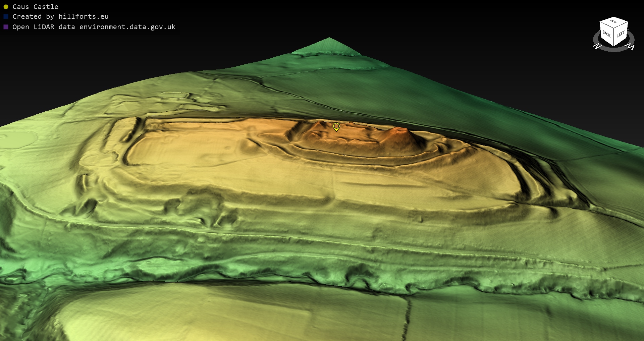Click the purple LiDAR data legend square

click(x=6, y=27)
